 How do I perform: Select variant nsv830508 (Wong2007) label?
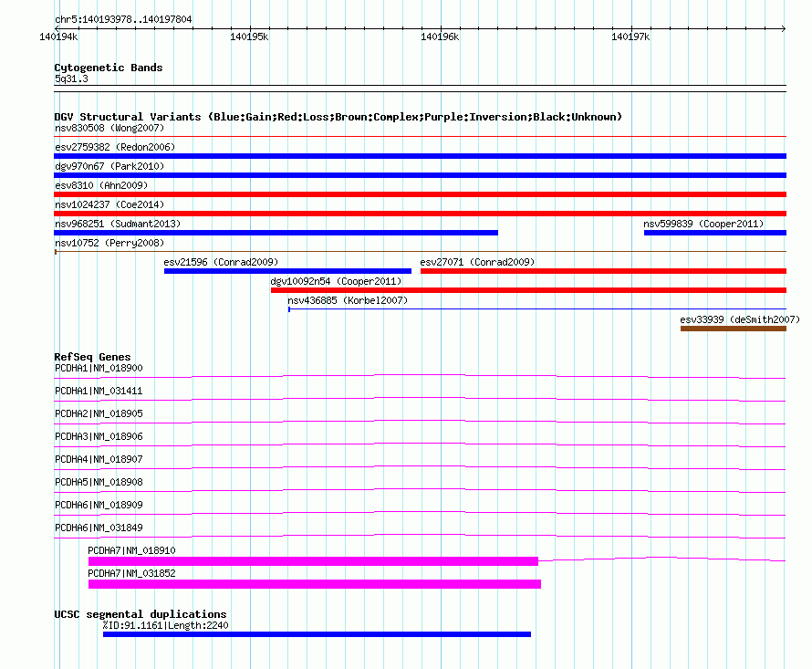click(109, 128)
